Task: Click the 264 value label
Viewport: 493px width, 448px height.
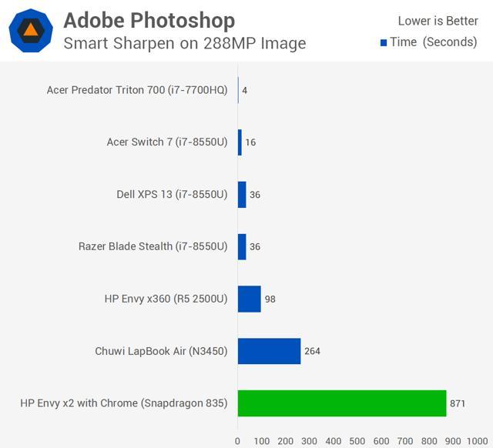Action: (312, 351)
